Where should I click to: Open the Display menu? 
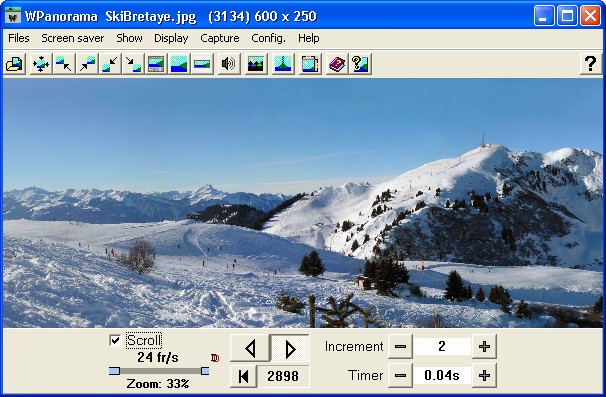pyautogui.click(x=171, y=38)
